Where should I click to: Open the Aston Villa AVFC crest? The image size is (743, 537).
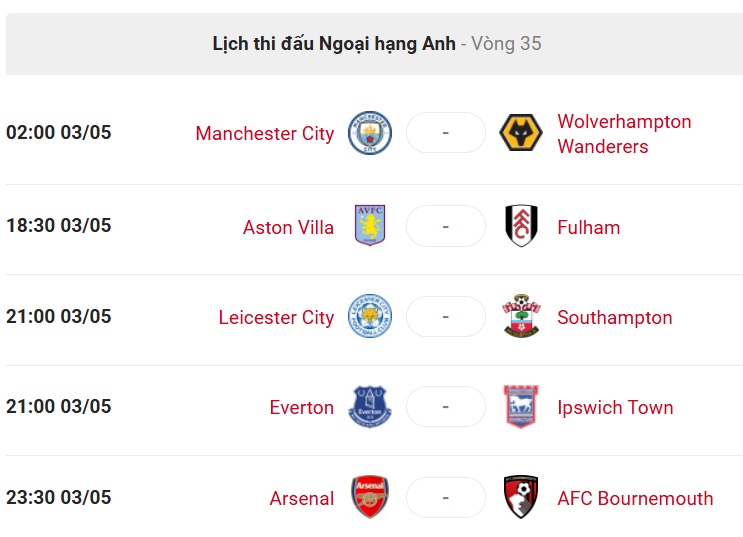point(370,225)
